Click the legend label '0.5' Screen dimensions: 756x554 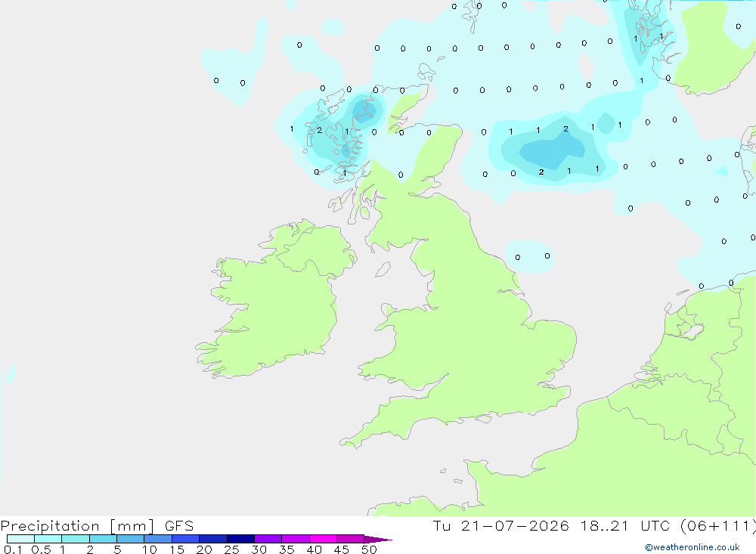tap(41, 549)
